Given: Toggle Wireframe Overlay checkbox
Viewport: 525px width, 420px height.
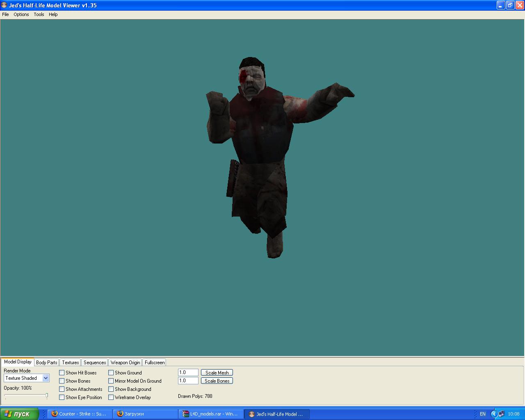Looking at the screenshot, I should click(x=111, y=397).
